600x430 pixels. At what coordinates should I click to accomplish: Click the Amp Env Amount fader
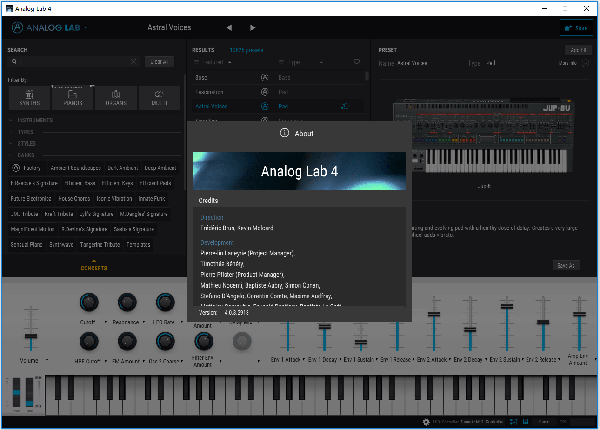579,314
